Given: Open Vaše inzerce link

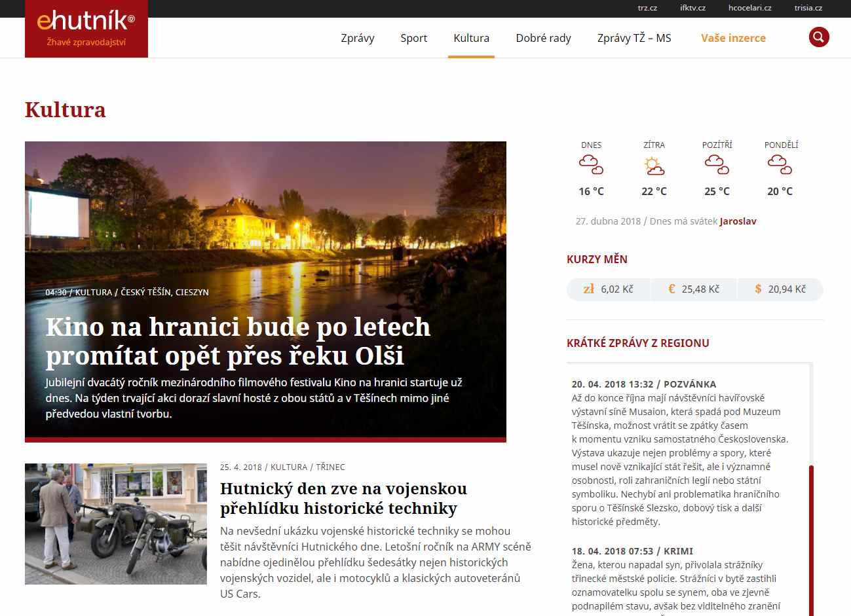Looking at the screenshot, I should (x=733, y=38).
